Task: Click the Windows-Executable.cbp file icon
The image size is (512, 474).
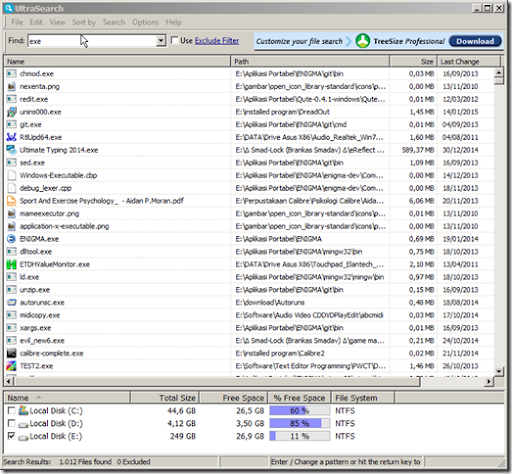Action: click(x=11, y=175)
